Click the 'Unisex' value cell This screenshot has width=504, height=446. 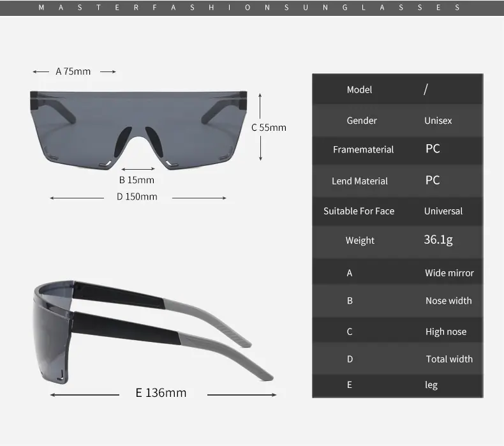[438, 121]
